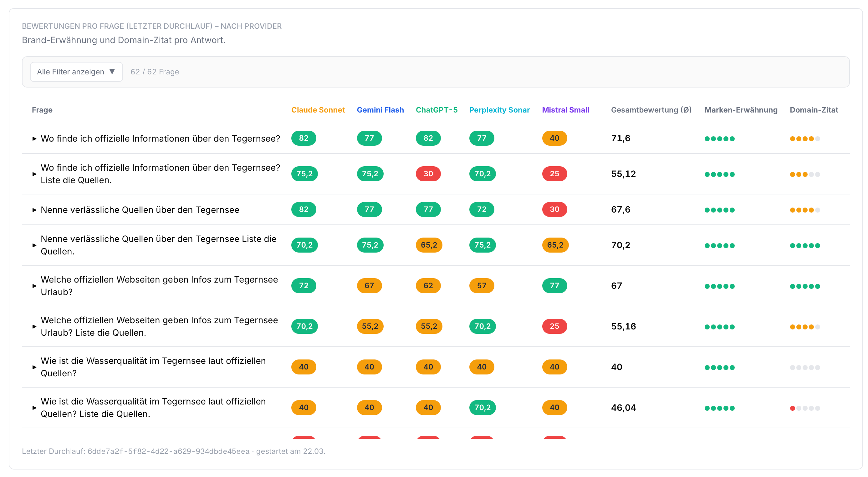Click the green Perplexity 57... no, 72 badge
Screen dimensions: 868x477
coord(481,209)
